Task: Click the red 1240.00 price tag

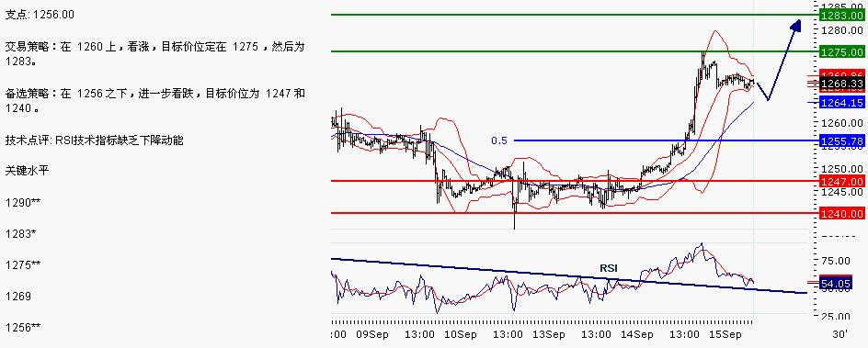Action: 842,213
